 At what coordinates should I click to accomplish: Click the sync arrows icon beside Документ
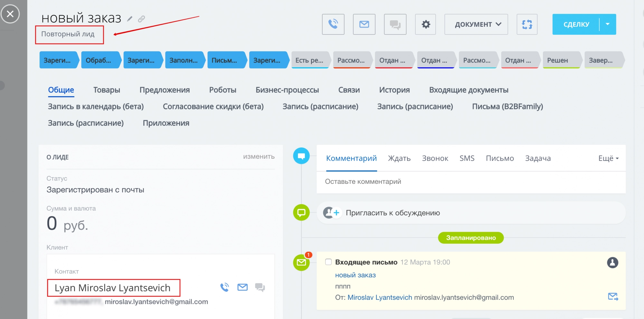(x=527, y=24)
